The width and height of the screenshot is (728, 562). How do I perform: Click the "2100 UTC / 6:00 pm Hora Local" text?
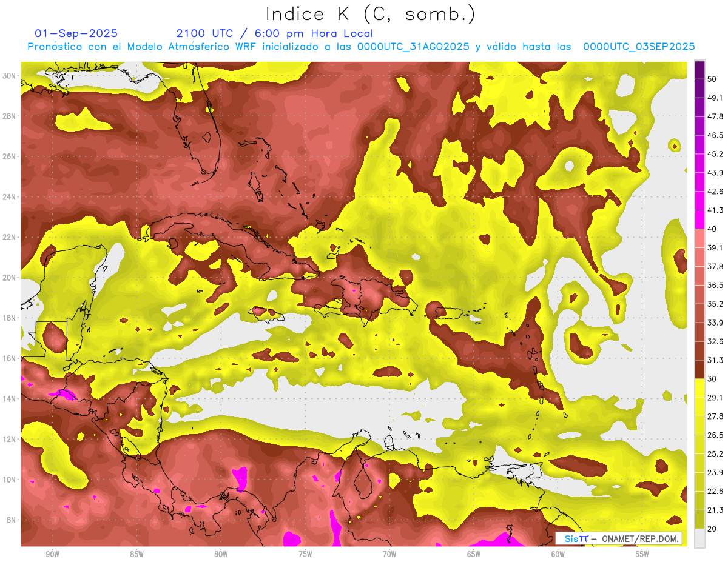[x=275, y=33]
